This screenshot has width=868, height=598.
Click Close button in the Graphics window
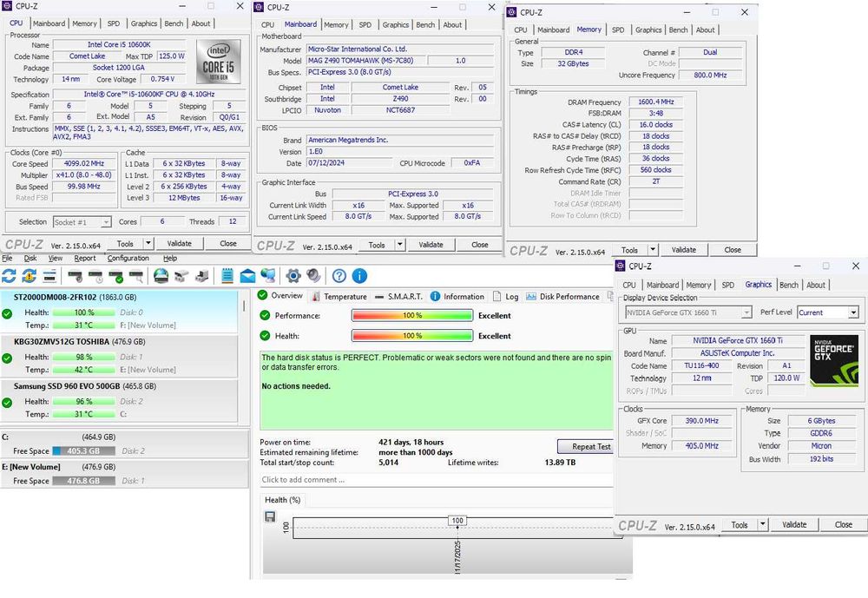pos(844,524)
